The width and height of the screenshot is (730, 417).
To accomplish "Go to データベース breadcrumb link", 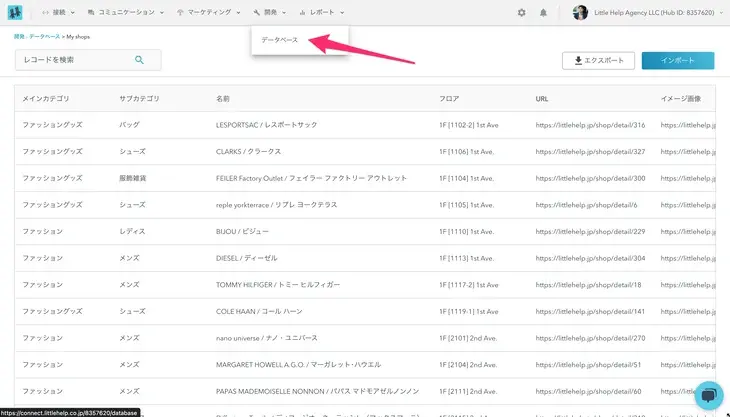I will tap(45, 36).
